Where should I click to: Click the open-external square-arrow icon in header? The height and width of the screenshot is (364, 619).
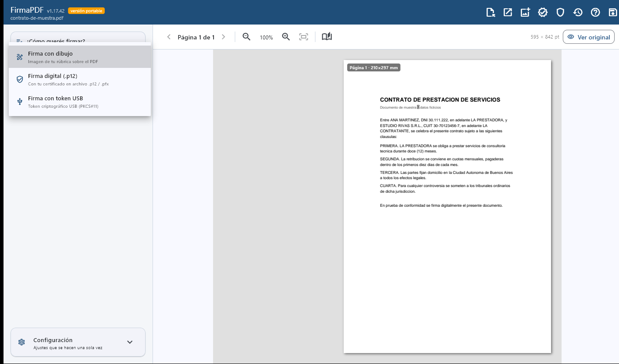508,12
